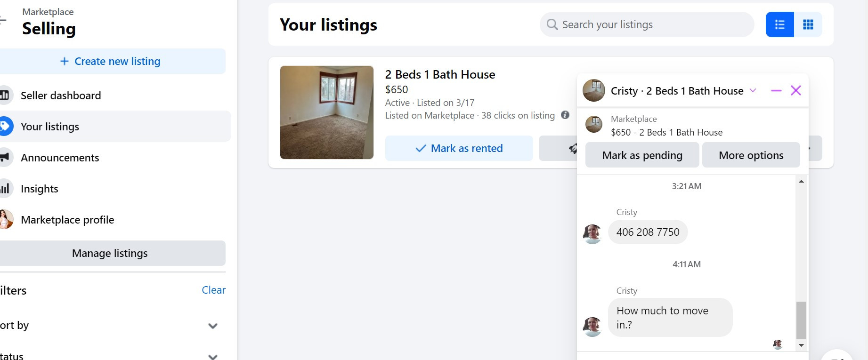The image size is (868, 360).
Task: Minimize the Cristy chat window
Action: point(776,90)
